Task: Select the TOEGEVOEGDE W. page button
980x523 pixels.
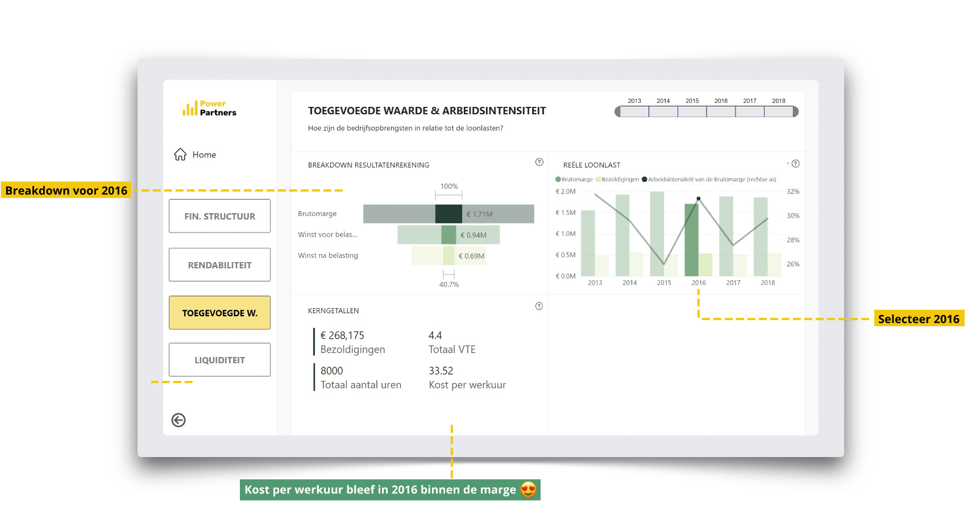Action: point(219,313)
